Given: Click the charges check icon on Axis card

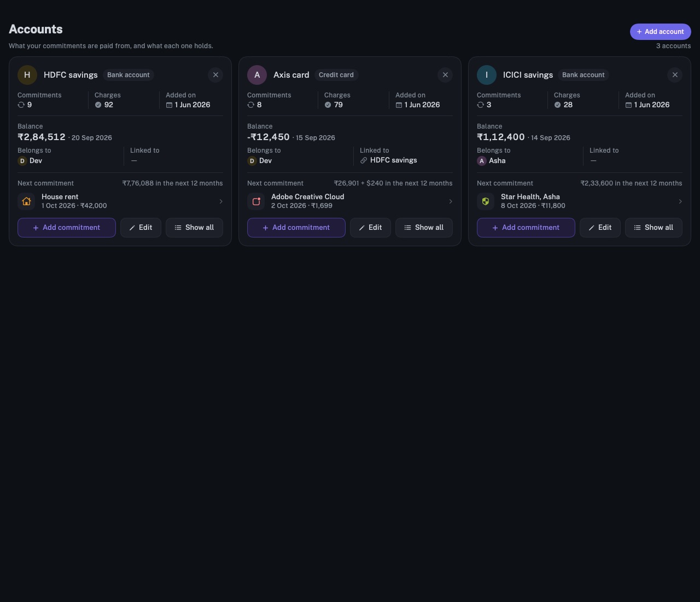Looking at the screenshot, I should tap(328, 105).
